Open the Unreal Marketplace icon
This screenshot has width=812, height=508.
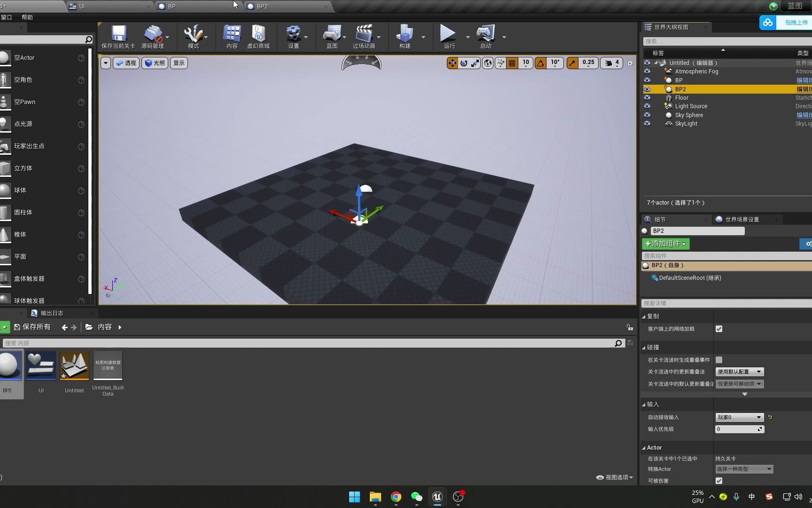(258, 37)
